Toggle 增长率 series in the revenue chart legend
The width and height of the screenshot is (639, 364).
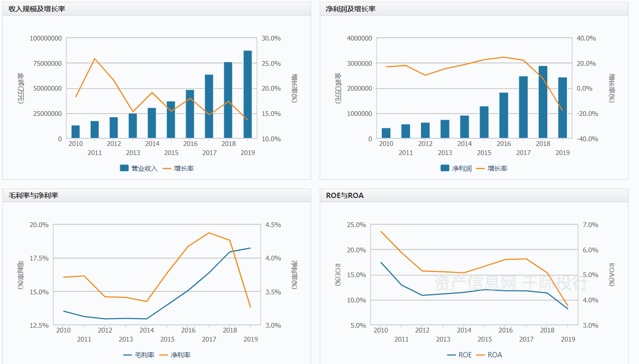[x=184, y=168]
